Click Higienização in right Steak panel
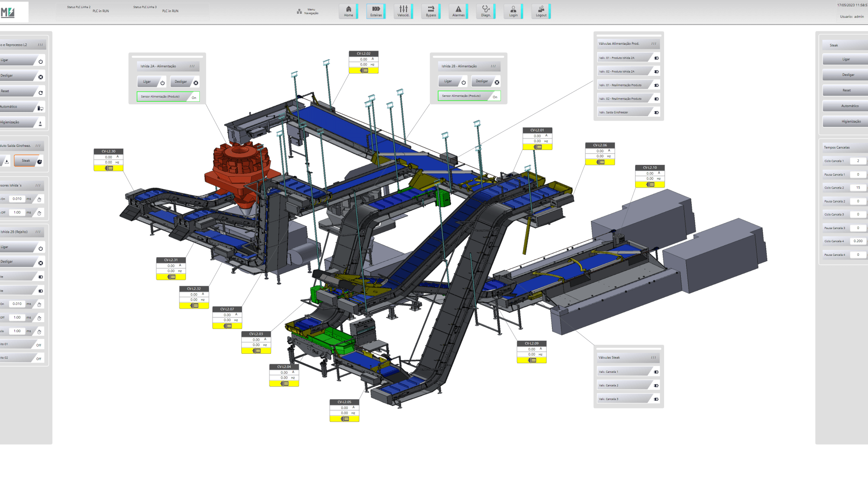868x488 pixels. (845, 122)
